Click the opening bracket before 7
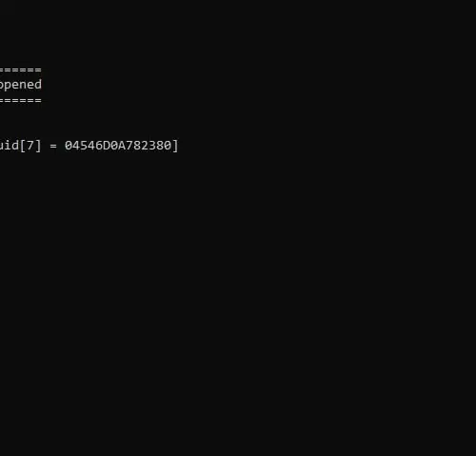The image size is (476, 456). [23, 146]
